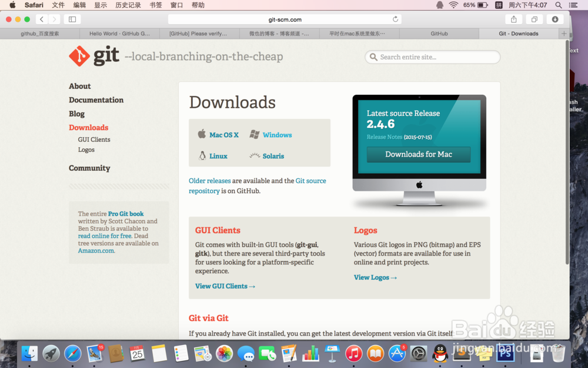Screen dimensions: 588x368
Task: Open the Wi-Fi menu in the menu bar
Action: click(x=454, y=5)
